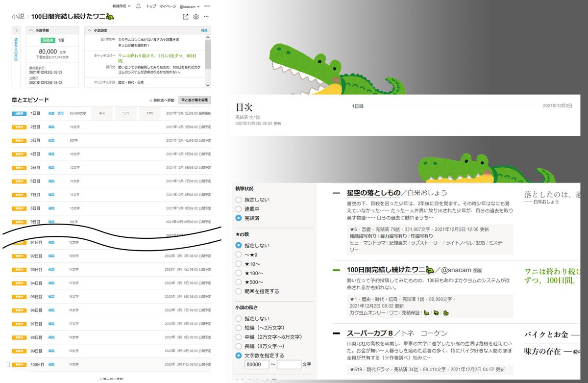This screenshot has height=383, width=588.
Task: Click the down-arrow 最新話へ移動 link
Action: (x=162, y=100)
